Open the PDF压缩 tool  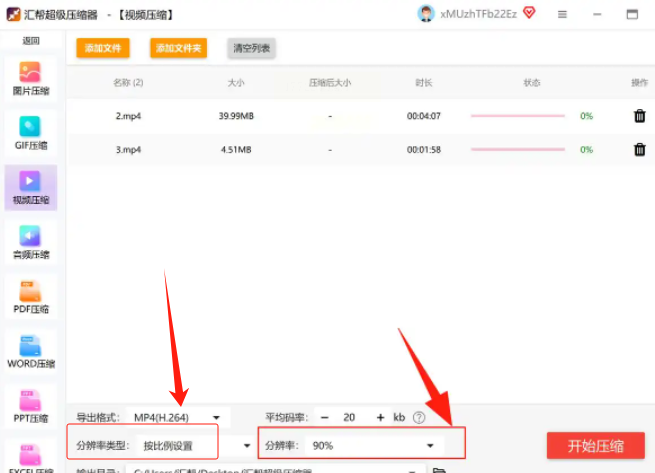coord(30,297)
